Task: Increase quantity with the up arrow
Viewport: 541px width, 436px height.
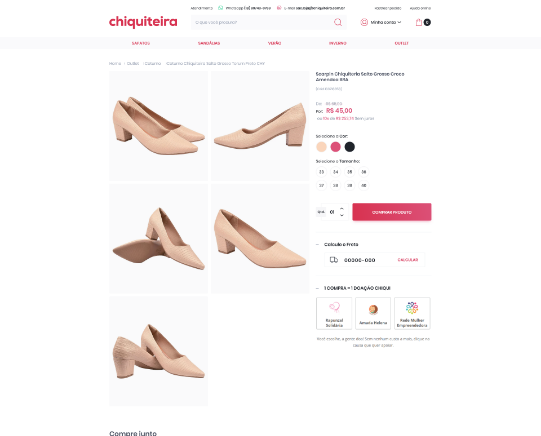Action: click(x=342, y=209)
